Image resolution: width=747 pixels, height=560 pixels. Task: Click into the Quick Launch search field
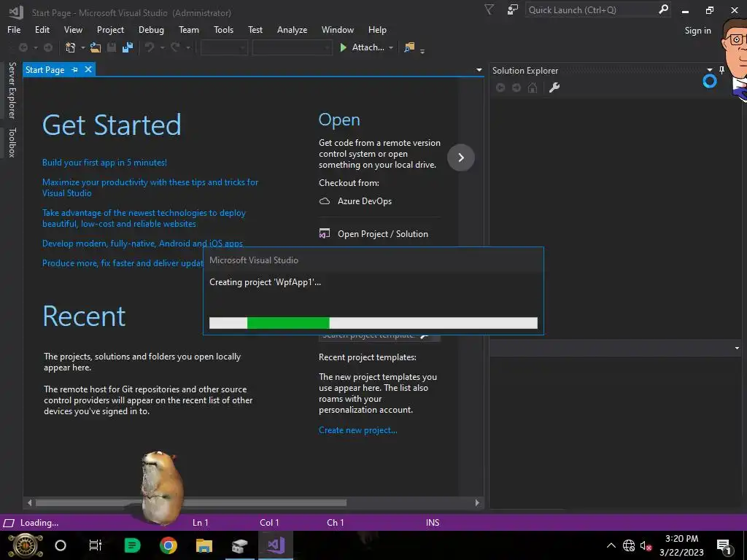click(x=591, y=9)
